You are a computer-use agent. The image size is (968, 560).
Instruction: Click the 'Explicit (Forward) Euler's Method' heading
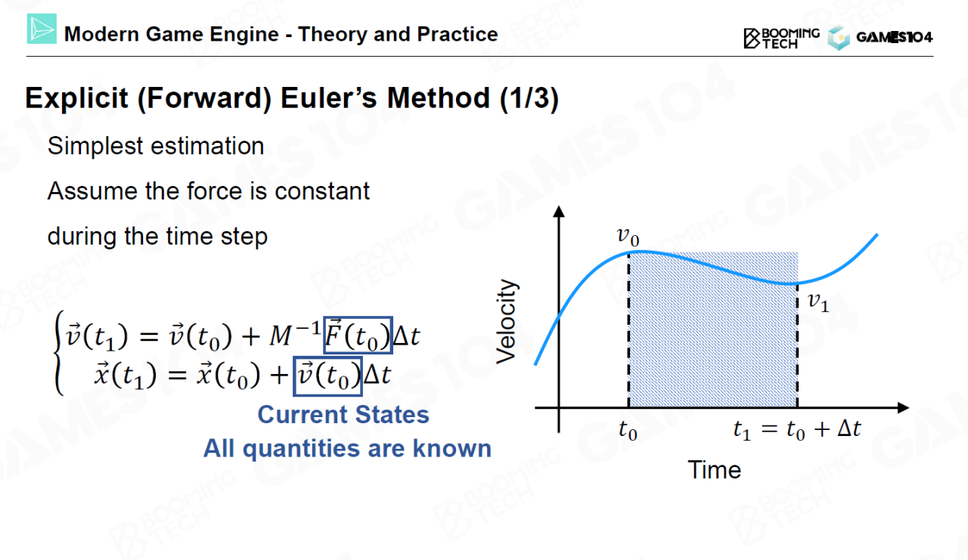click(291, 99)
